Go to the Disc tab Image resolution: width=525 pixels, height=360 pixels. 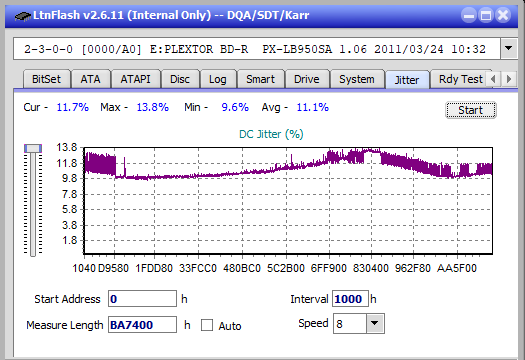point(180,79)
